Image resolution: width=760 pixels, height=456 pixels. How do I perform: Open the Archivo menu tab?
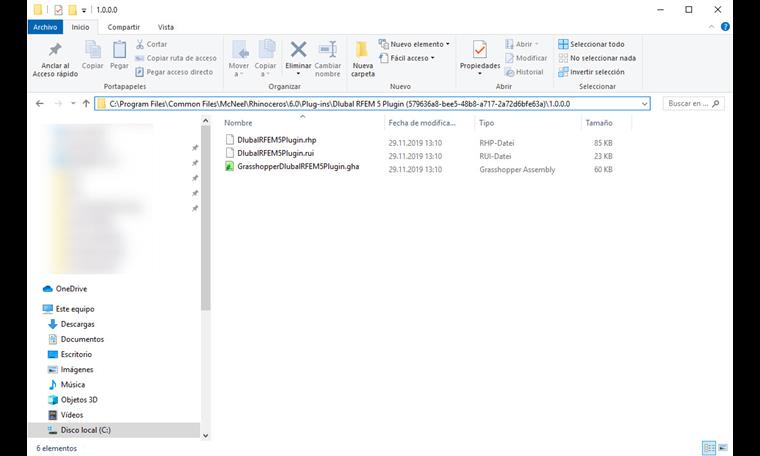tap(45, 27)
